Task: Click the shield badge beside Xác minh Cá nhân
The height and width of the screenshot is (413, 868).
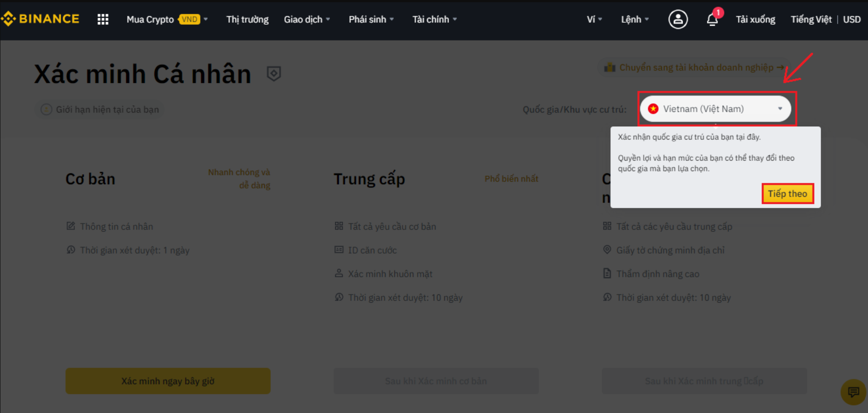Action: [x=274, y=73]
